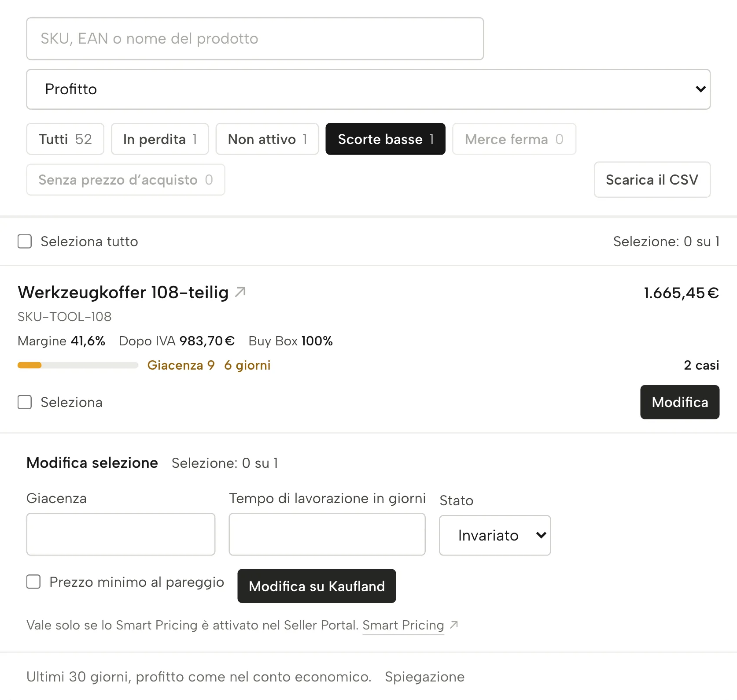Open the Smart Pricing link
This screenshot has height=700, width=737.
click(403, 625)
